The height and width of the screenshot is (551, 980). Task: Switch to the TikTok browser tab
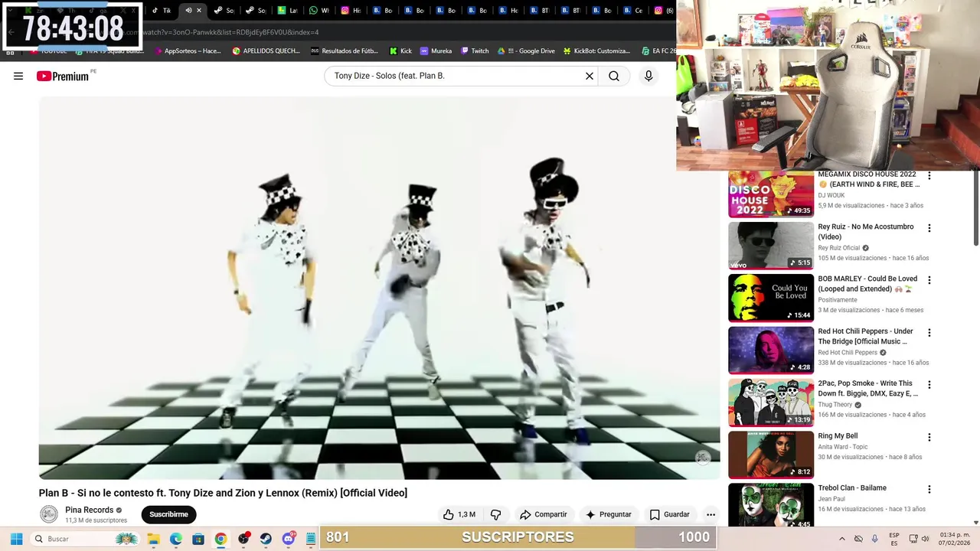pos(162,10)
